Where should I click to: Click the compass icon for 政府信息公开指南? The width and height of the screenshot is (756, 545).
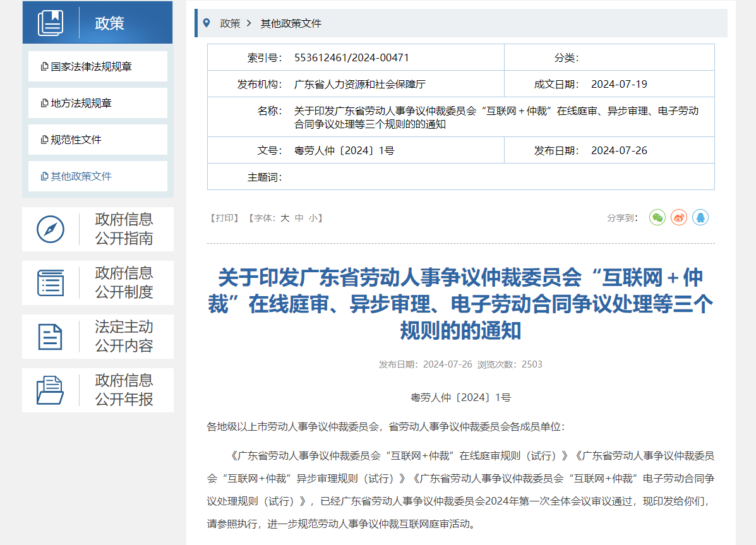pos(51,229)
